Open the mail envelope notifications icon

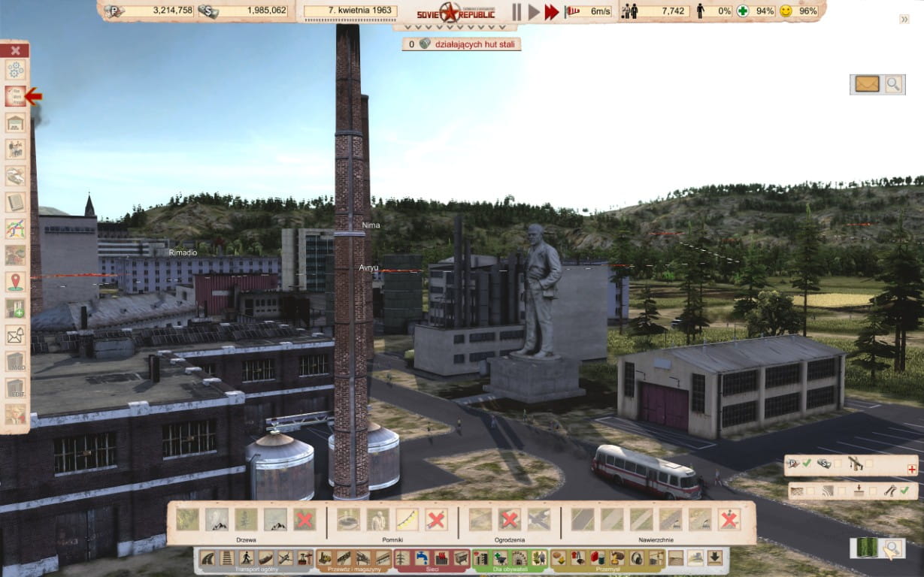pos(867,84)
